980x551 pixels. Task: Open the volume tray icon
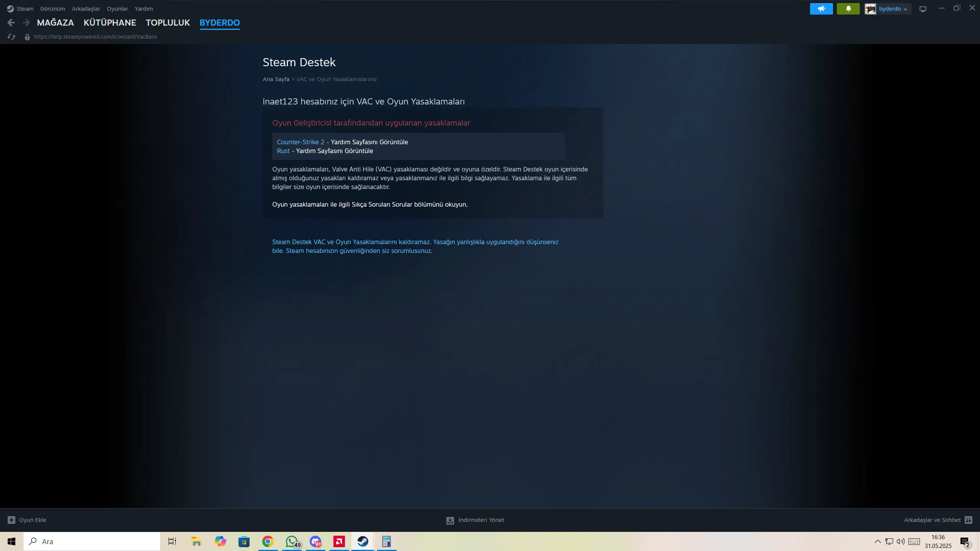[901, 541]
